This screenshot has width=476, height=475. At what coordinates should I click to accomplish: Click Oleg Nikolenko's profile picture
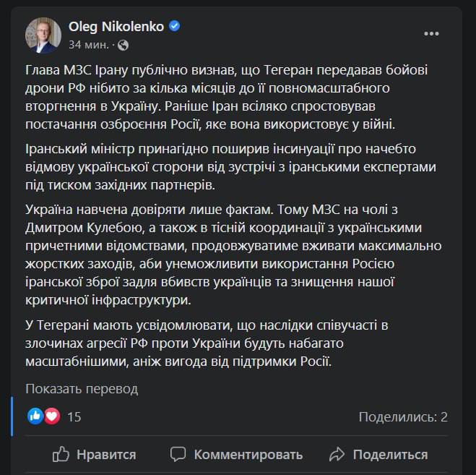coord(43,35)
